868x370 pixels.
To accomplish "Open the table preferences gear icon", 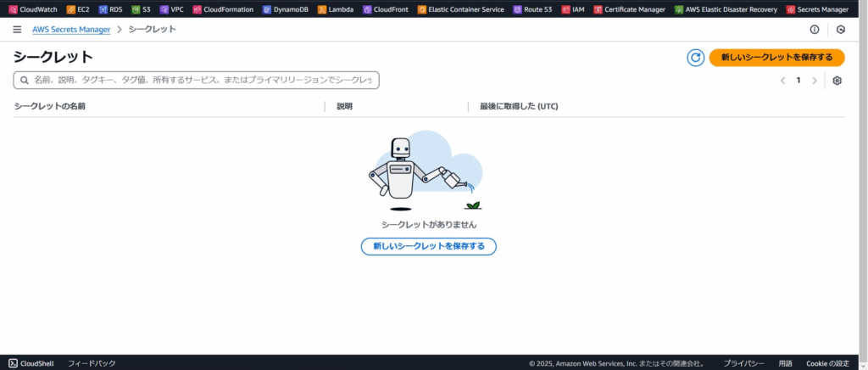I will (837, 81).
